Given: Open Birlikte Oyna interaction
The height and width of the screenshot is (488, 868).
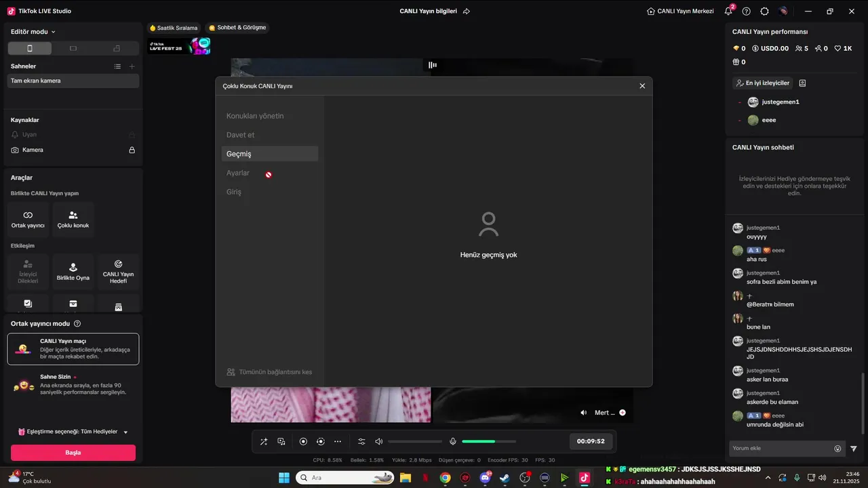Looking at the screenshot, I should pos(73,271).
